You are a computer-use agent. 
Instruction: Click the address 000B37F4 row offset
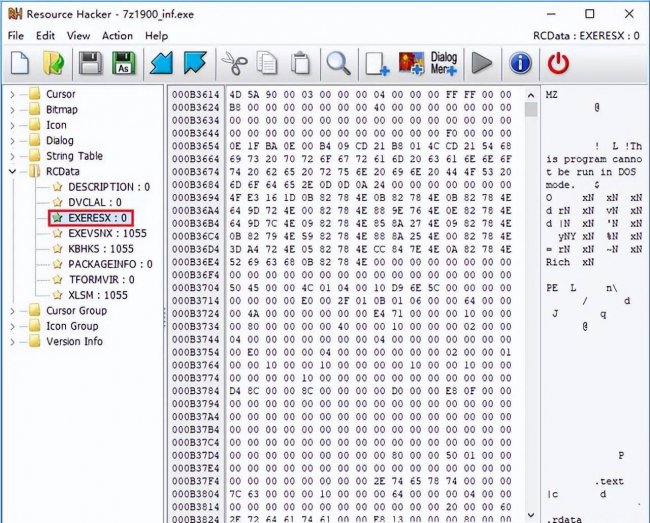195,481
